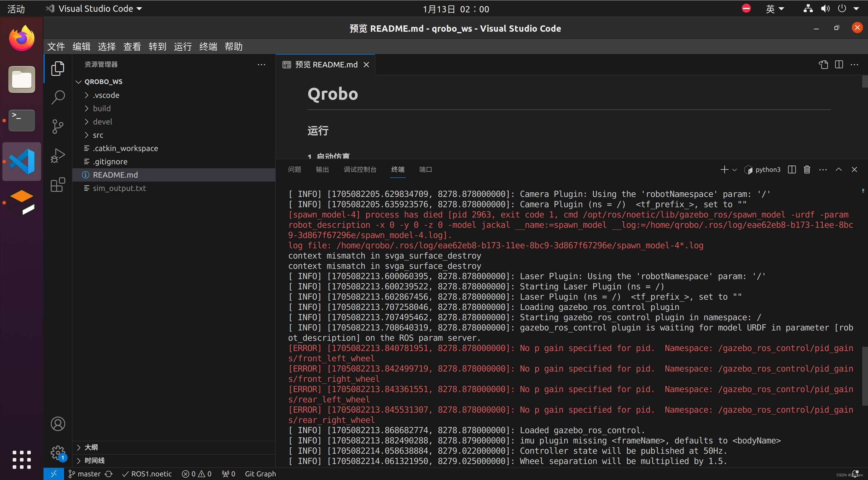Viewport: 868px width, 480px height.
Task: Click the Show Source icon in editor toolbar
Action: 823,64
